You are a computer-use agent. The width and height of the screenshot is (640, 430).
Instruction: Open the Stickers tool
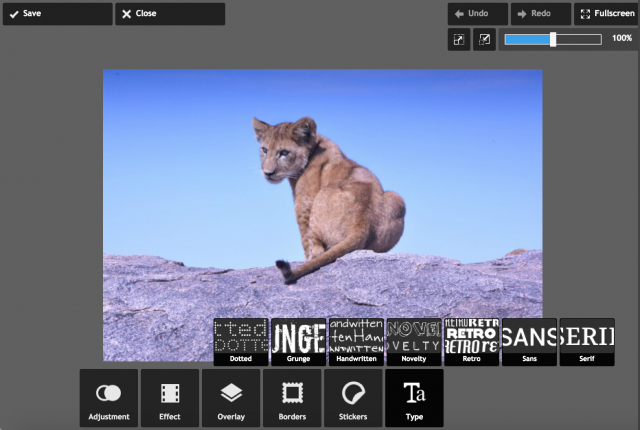pyautogui.click(x=353, y=398)
